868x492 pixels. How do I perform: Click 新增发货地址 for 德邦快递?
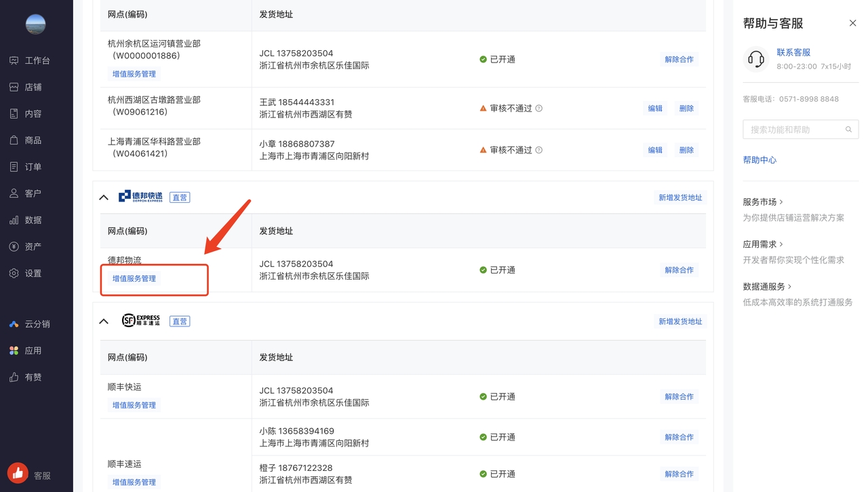pos(680,197)
